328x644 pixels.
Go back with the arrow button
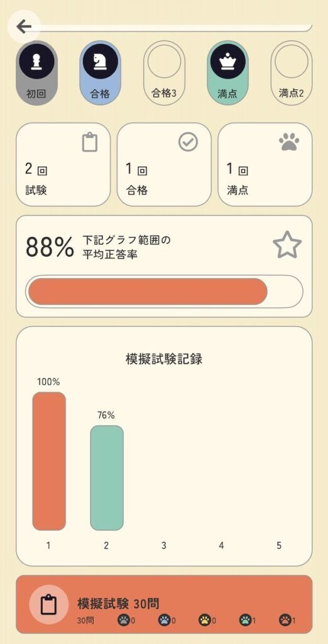(x=24, y=27)
